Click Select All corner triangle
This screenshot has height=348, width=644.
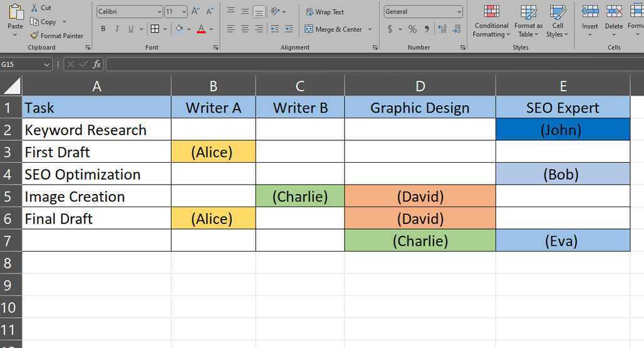11,86
